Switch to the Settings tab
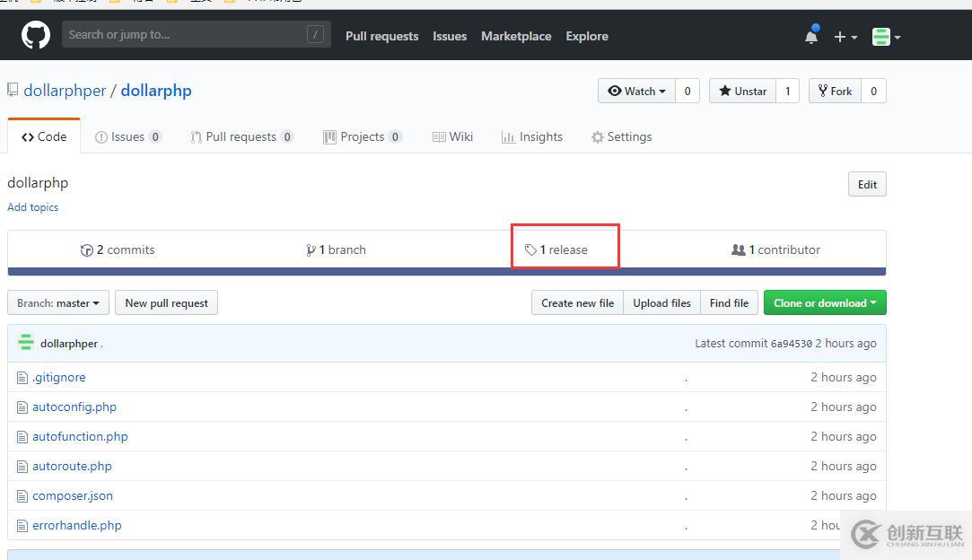The image size is (972, 560). (621, 136)
